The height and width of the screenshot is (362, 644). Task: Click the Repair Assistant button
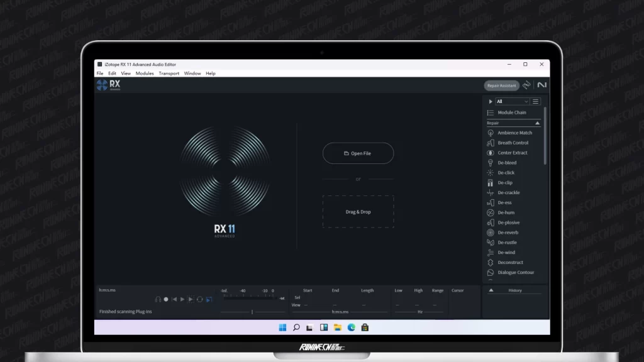(501, 85)
